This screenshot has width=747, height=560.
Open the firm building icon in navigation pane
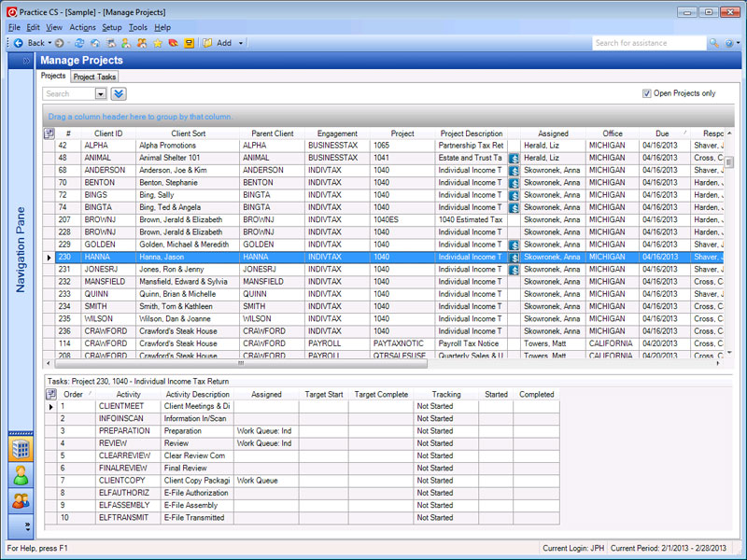point(20,449)
